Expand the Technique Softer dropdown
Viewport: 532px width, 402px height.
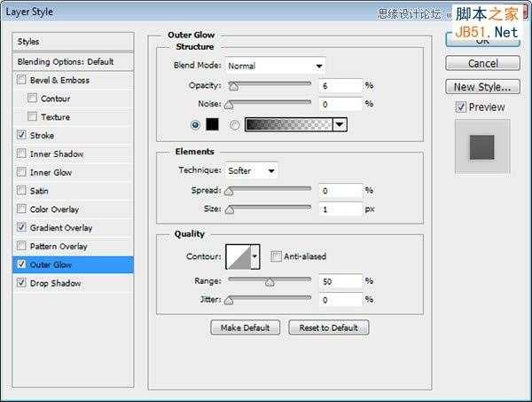tap(252, 170)
